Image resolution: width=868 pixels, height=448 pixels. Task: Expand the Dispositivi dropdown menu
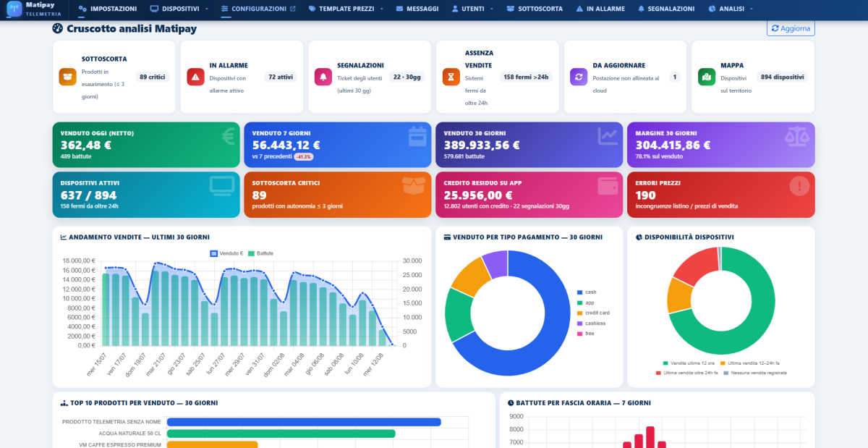(179, 9)
